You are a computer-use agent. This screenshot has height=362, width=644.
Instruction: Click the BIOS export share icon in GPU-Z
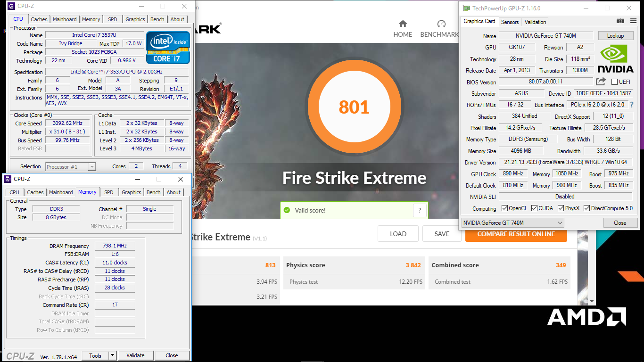pyautogui.click(x=601, y=82)
